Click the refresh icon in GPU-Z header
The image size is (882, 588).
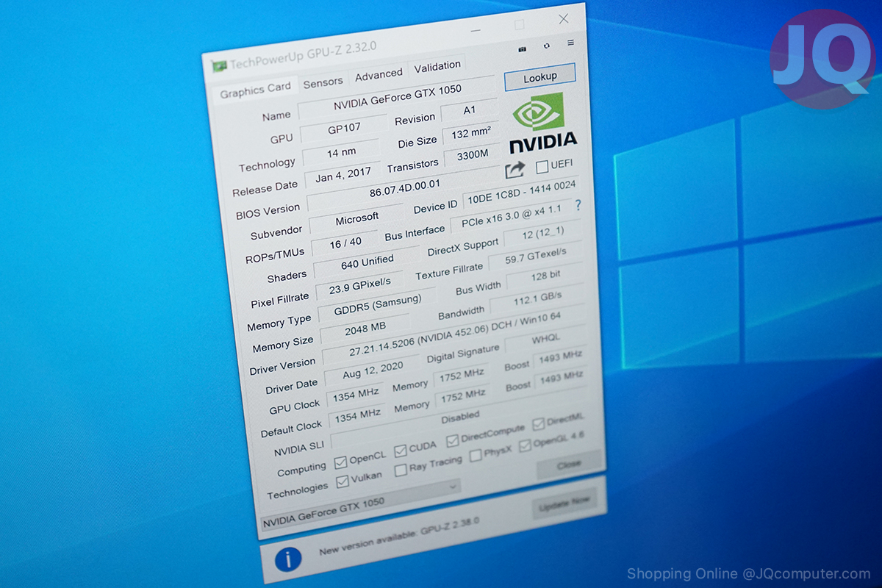(547, 46)
